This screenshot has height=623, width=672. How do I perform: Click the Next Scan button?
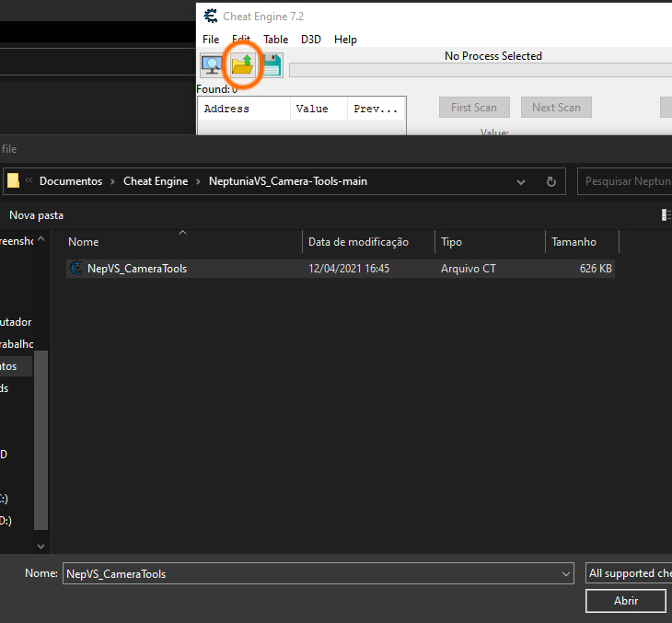(x=556, y=107)
